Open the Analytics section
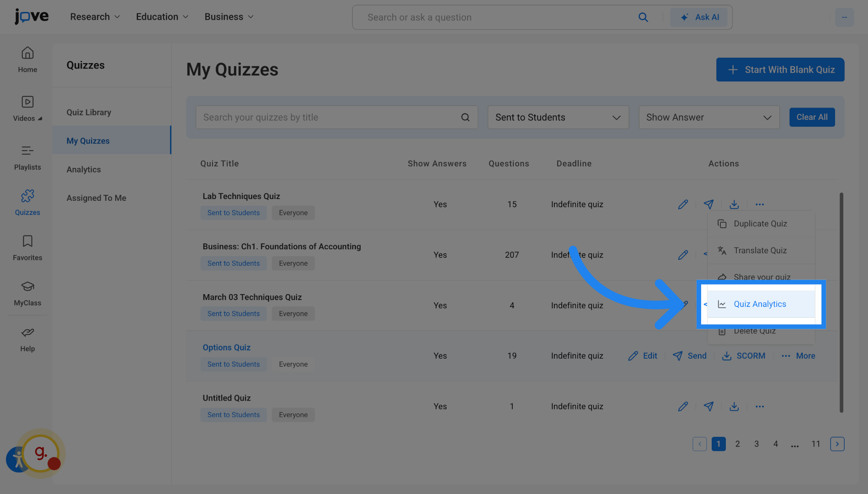 pos(84,169)
